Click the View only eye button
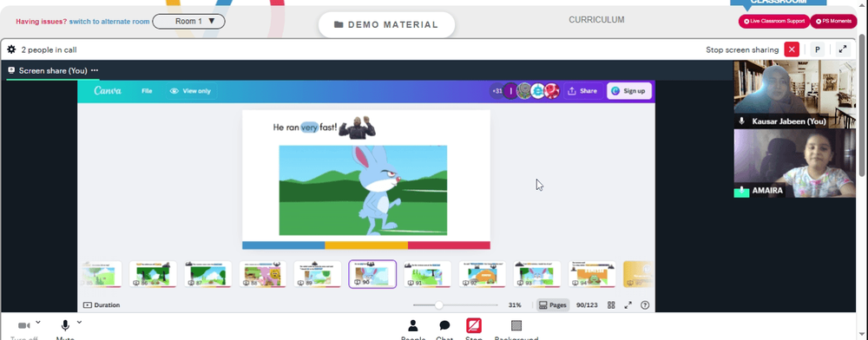This screenshot has height=340, width=868. coord(190,91)
